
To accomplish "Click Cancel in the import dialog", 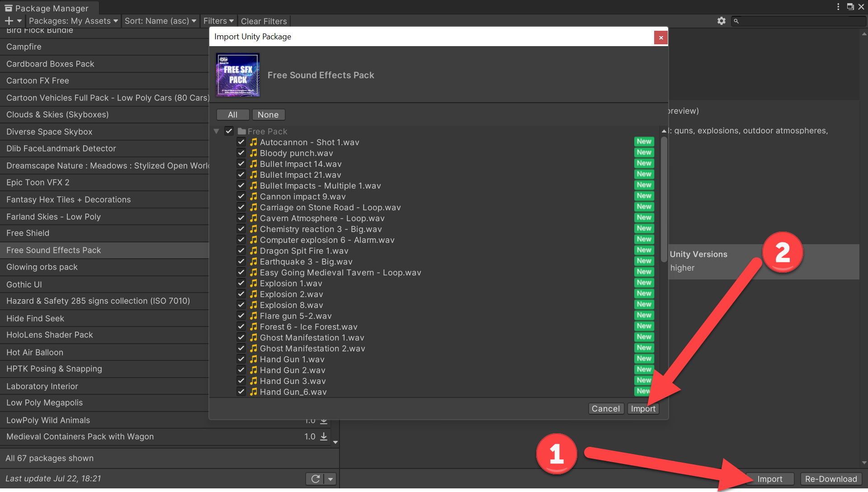I will (x=606, y=409).
